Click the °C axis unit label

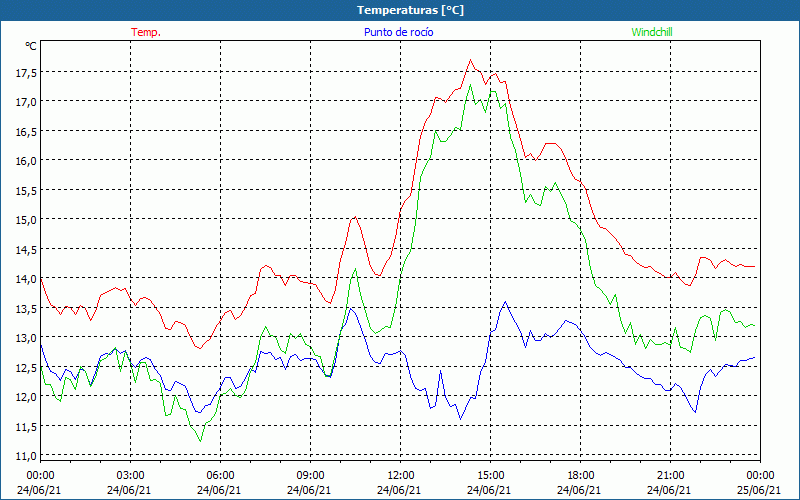click(x=31, y=46)
